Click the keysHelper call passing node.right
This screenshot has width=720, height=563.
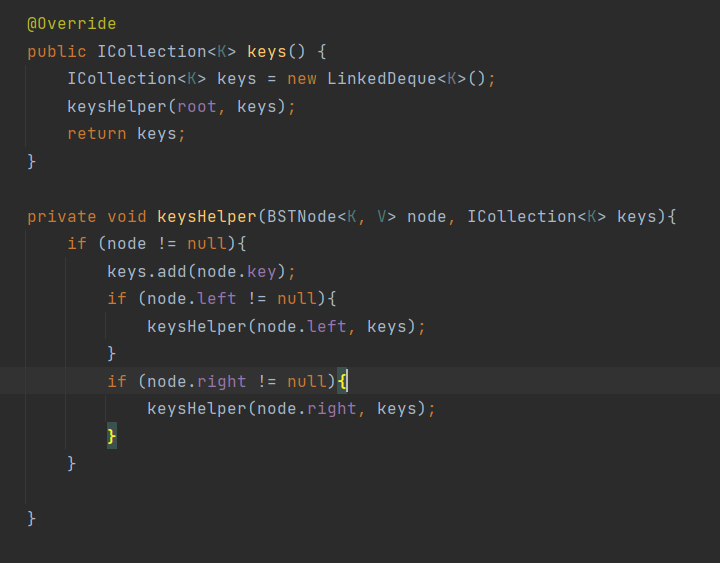[196, 408]
